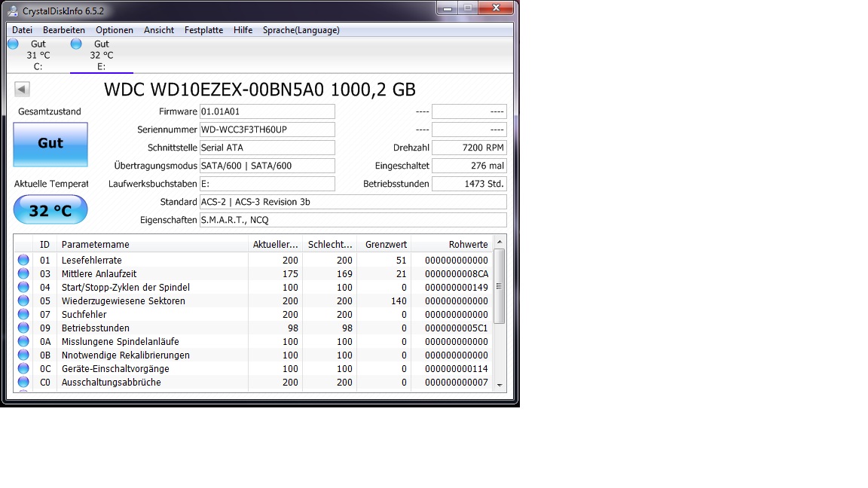Open the Ansicht menu
The height and width of the screenshot is (488, 868).
159,30
